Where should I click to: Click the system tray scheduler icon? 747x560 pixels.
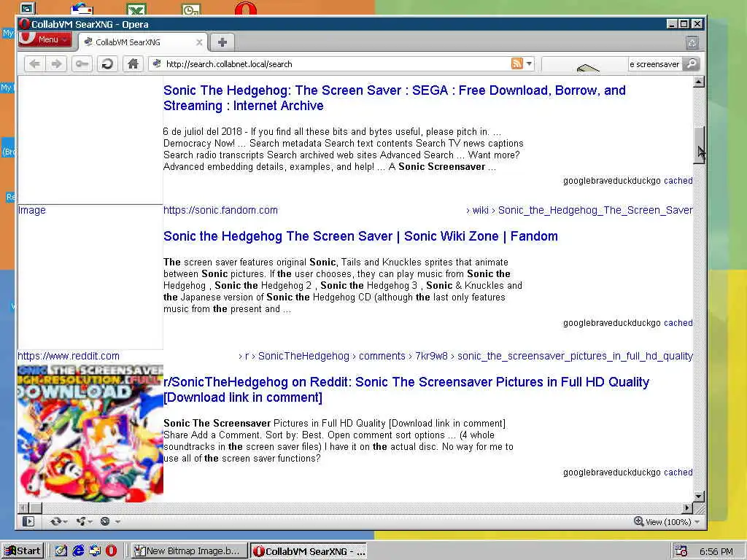click(x=681, y=551)
